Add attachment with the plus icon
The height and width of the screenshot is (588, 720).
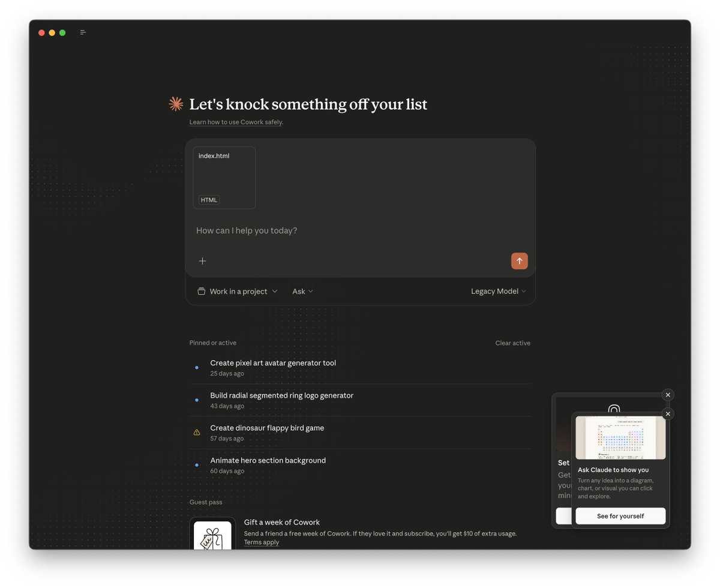202,261
